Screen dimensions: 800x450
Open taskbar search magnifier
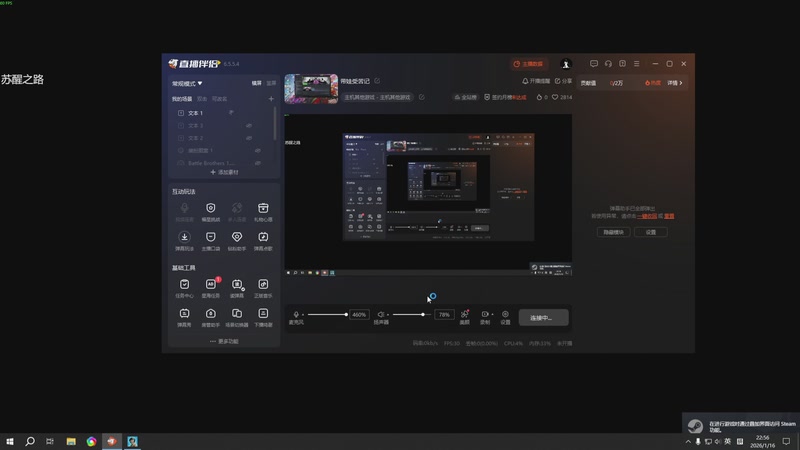point(30,441)
